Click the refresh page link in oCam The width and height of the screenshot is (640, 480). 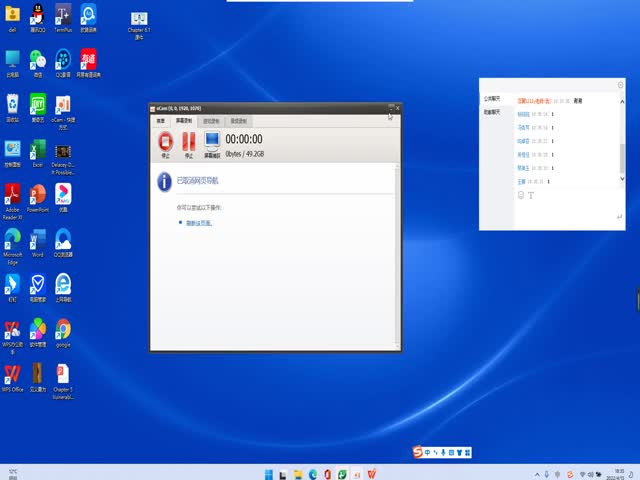(199, 223)
